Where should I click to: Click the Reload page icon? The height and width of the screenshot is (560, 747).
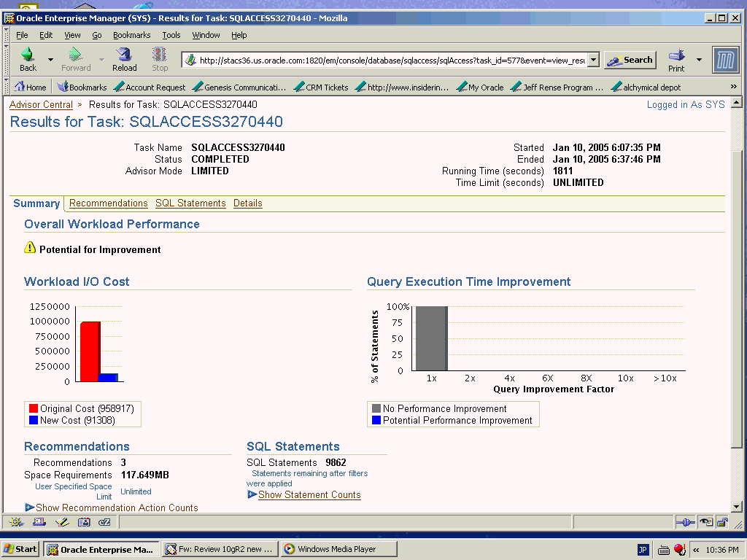tap(124, 59)
